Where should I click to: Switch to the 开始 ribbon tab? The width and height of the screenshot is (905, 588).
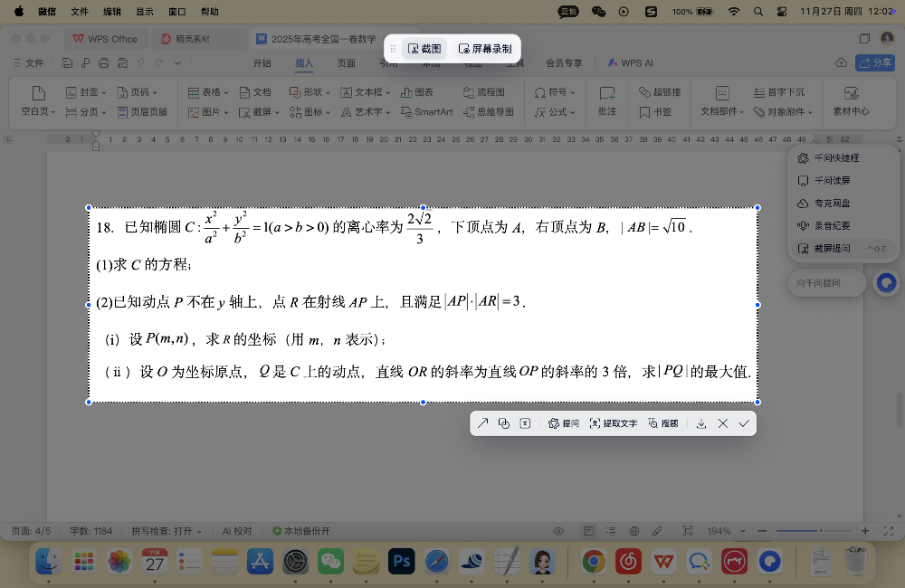point(262,62)
